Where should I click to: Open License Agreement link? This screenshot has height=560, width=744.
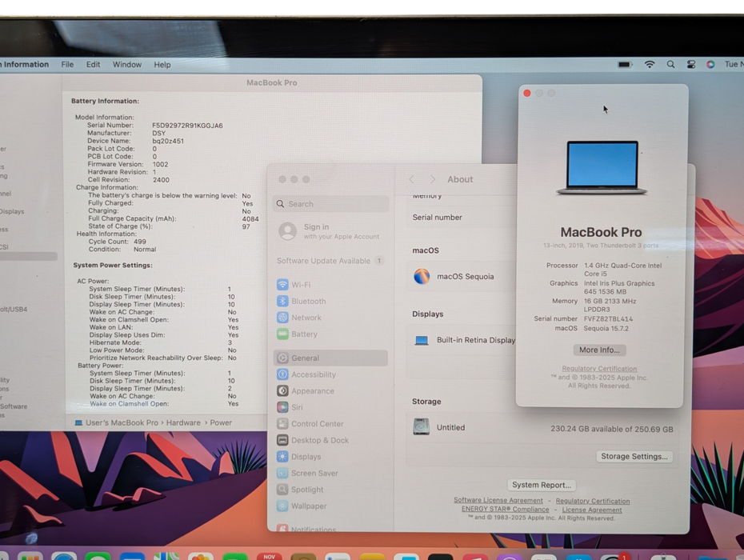(592, 510)
